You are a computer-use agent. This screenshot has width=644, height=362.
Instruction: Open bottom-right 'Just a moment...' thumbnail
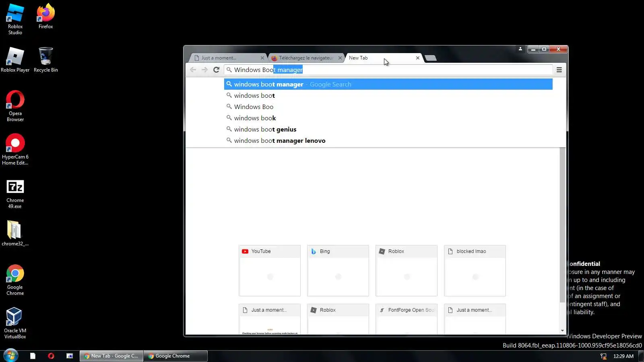[x=475, y=319]
